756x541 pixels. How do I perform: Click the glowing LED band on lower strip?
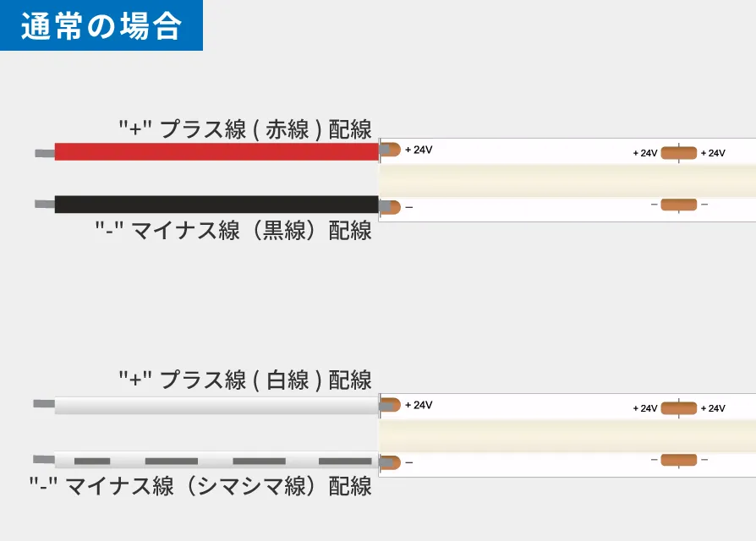pos(567,434)
